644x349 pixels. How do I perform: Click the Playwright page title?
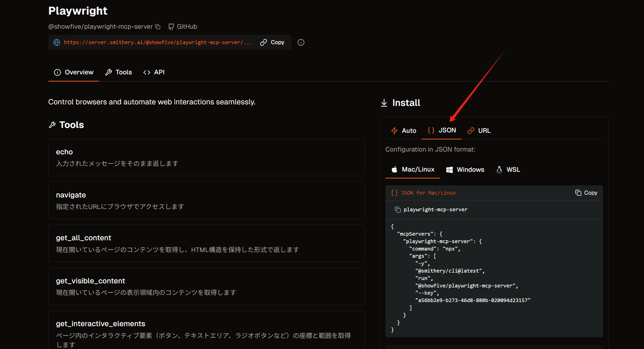point(78,11)
